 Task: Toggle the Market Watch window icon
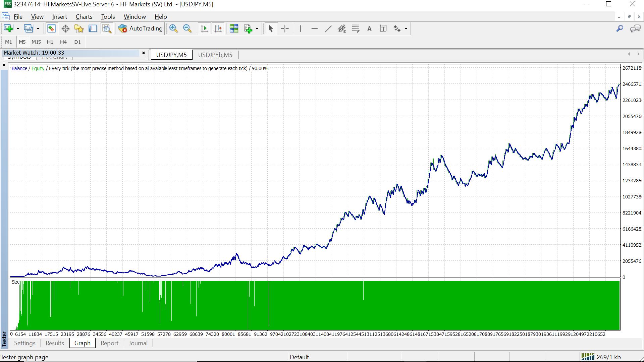51,29
